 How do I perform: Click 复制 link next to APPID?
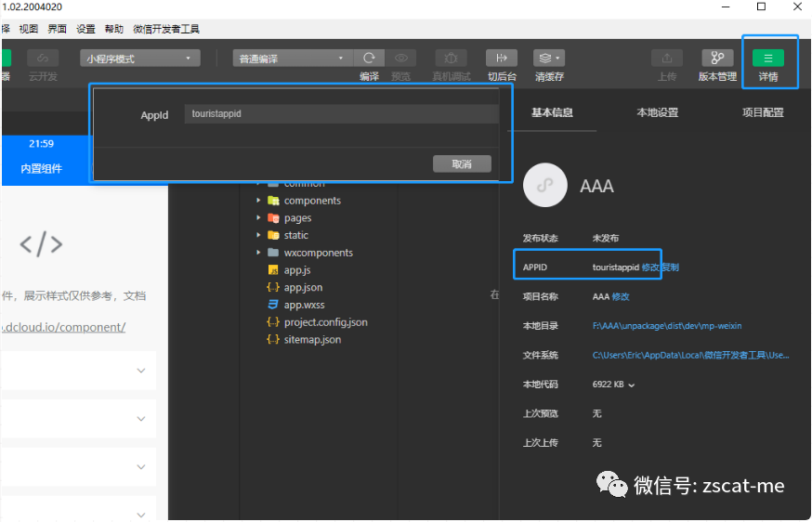(670, 268)
